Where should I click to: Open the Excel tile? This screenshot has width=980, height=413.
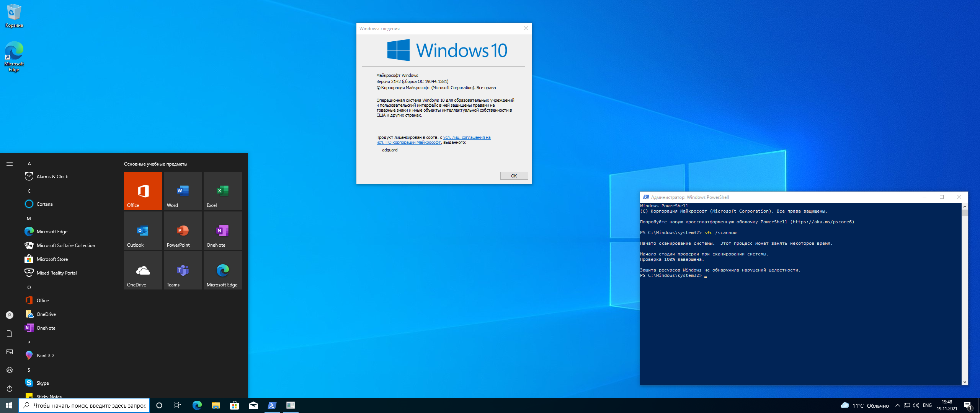[x=223, y=190]
